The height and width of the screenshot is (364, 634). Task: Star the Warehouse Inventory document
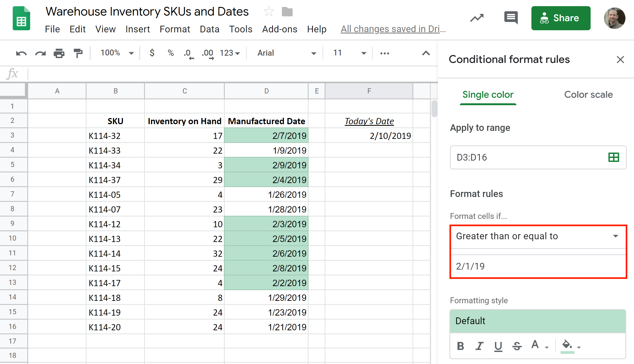click(269, 12)
